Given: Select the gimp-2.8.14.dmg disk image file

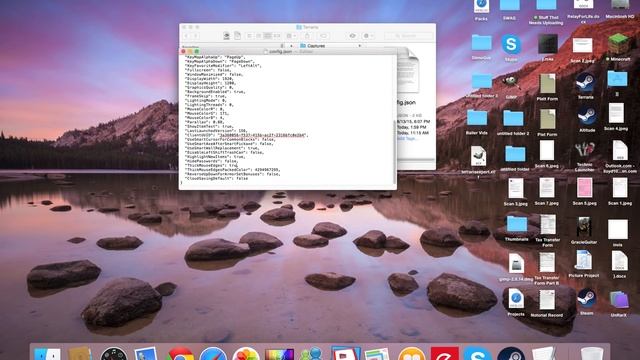Looking at the screenshot, I should pyautogui.click(x=516, y=264).
